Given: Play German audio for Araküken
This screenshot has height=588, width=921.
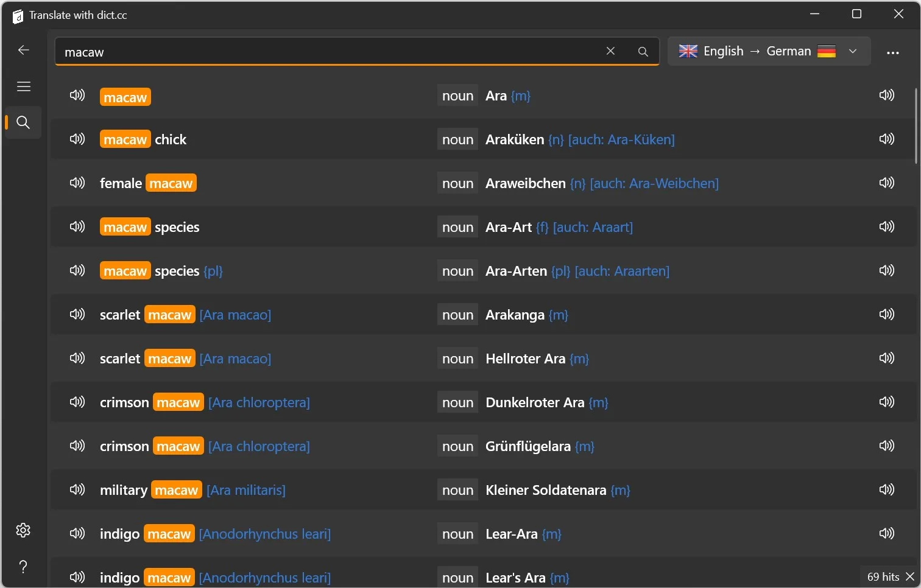Looking at the screenshot, I should (x=887, y=139).
